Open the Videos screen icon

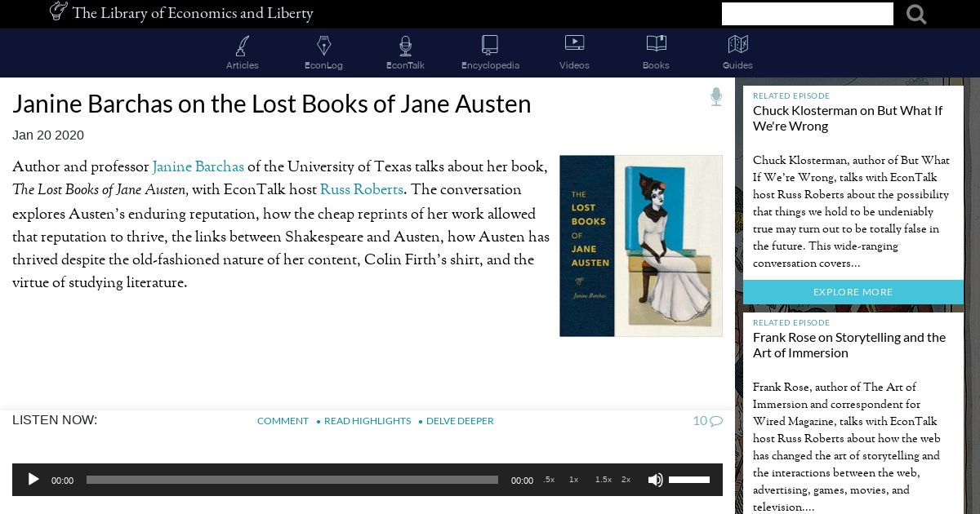[574, 43]
